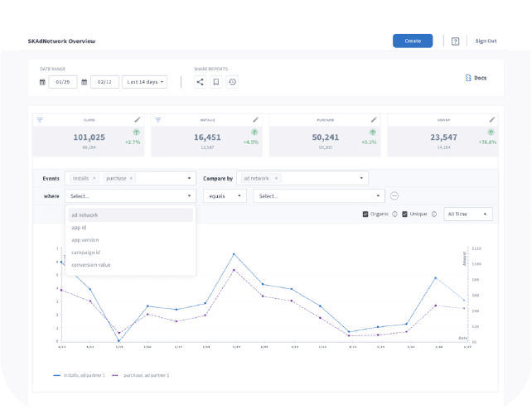Open the equals operator dropdown

(x=225, y=196)
